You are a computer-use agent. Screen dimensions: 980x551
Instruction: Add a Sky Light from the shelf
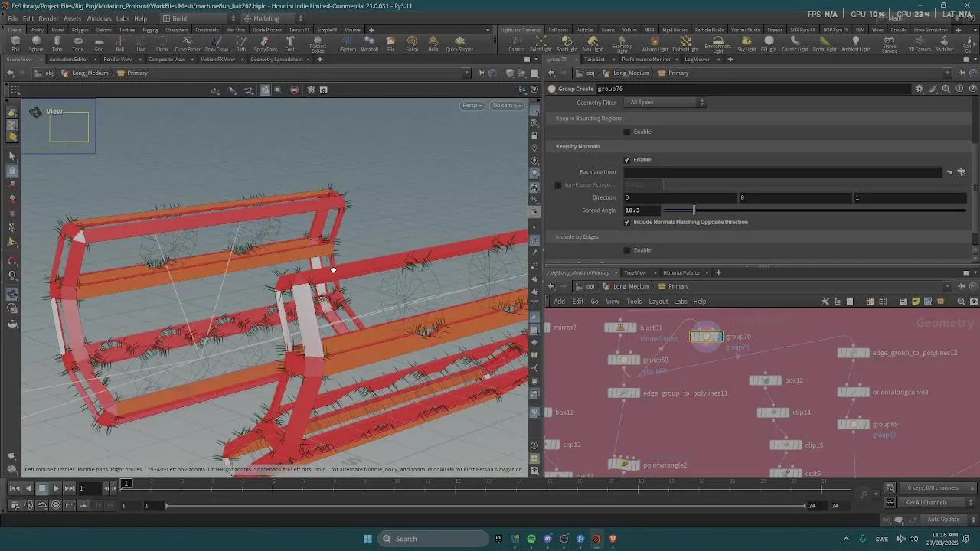[x=746, y=44]
